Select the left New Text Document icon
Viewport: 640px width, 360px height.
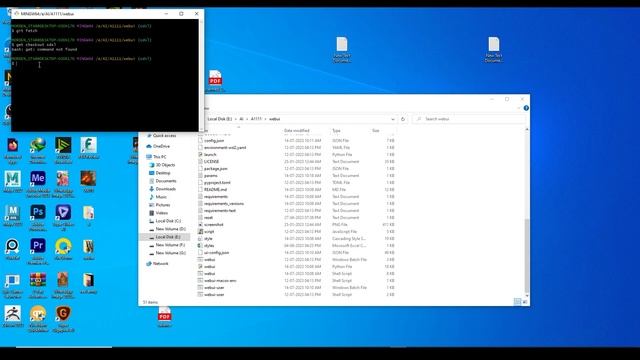(342, 44)
